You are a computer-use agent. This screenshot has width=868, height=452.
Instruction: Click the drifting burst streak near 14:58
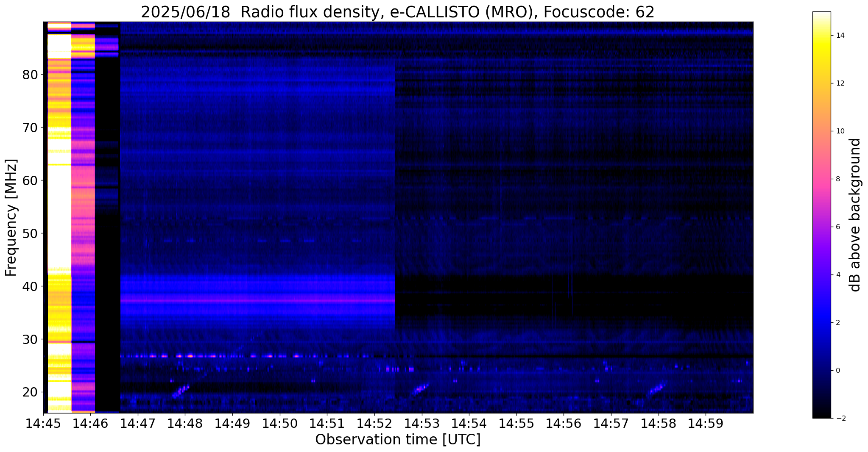click(x=657, y=388)
